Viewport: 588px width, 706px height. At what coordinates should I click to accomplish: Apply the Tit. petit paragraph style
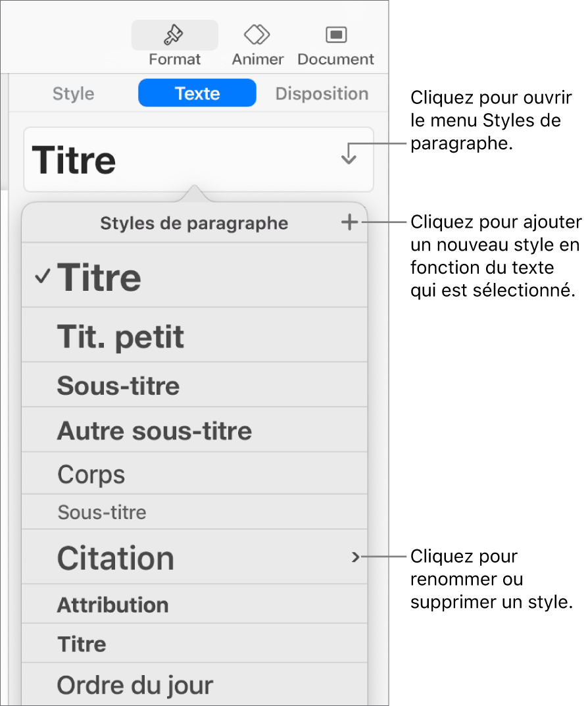(121, 337)
